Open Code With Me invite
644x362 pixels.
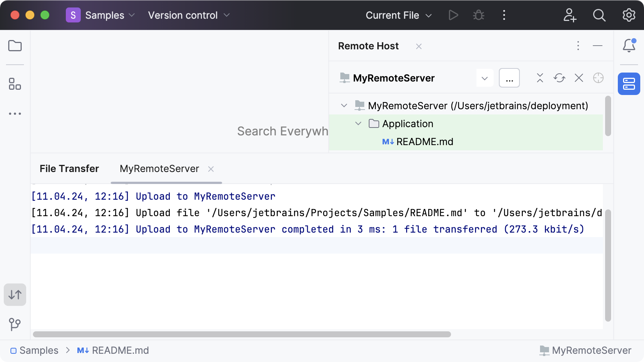tap(570, 15)
